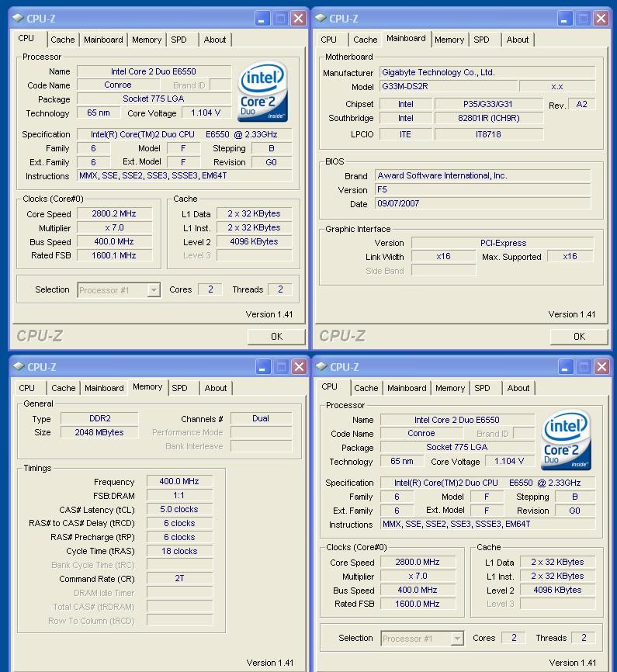This screenshot has height=672, width=617.
Task: Open Cache tab in top-right Mainboard window
Action: [x=366, y=40]
